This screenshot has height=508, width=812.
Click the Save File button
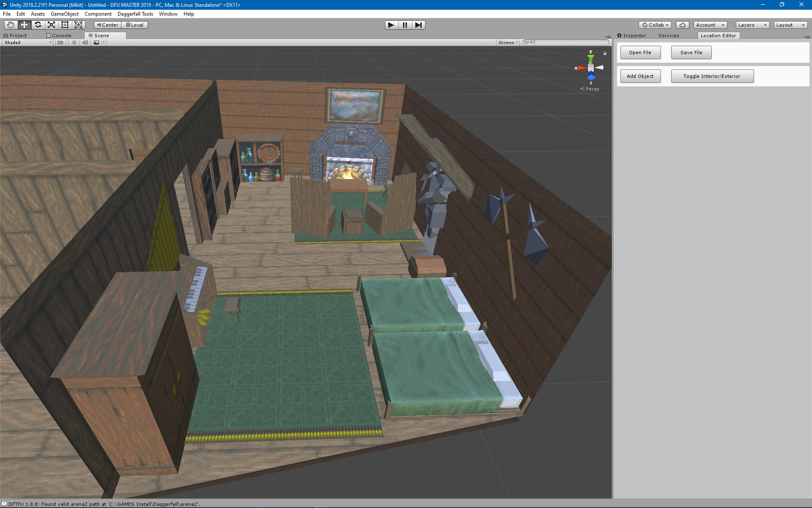(x=691, y=52)
